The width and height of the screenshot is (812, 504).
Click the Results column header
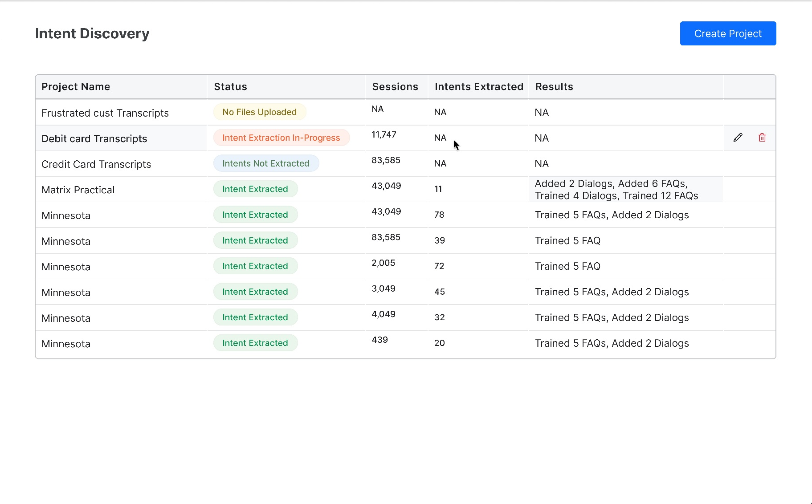[x=554, y=87]
